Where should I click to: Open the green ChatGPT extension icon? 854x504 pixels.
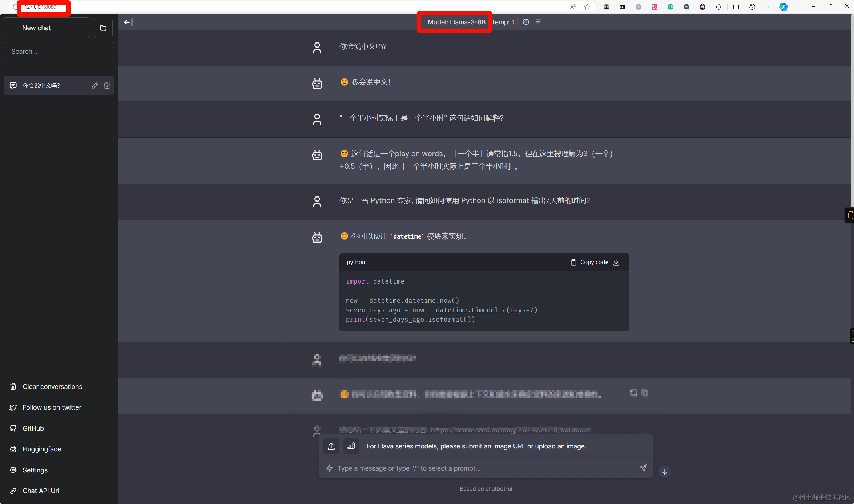pos(670,7)
